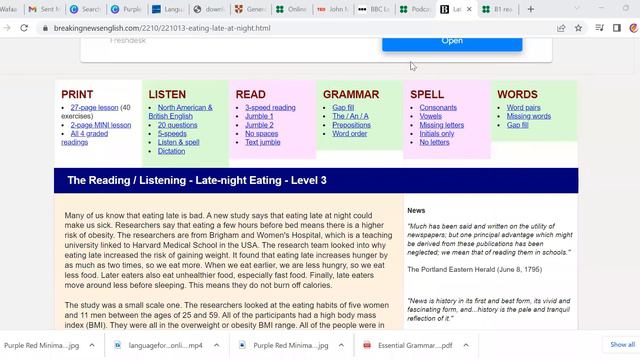Open the Initials only link
The image size is (640, 360).
pyautogui.click(x=437, y=134)
